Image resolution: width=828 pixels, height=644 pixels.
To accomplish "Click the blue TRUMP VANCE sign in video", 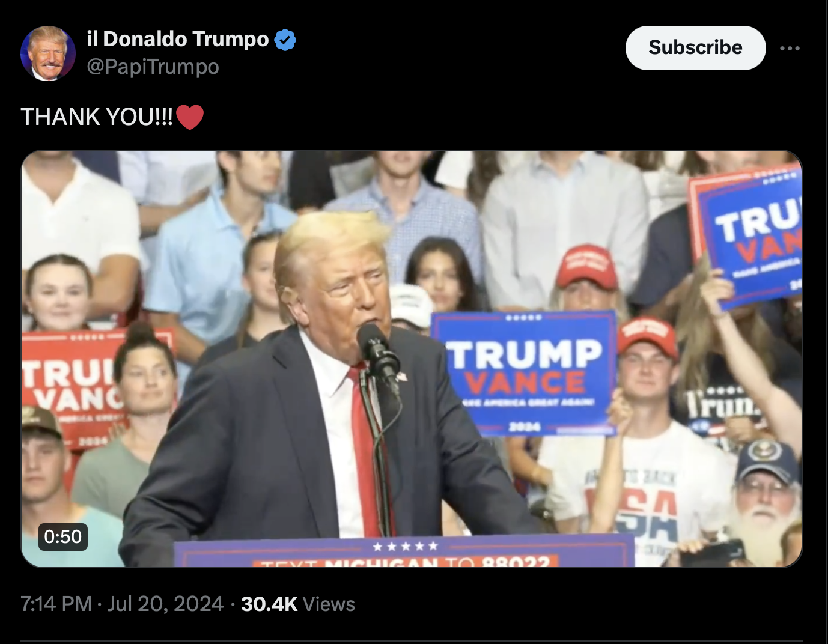I will pyautogui.click(x=524, y=372).
